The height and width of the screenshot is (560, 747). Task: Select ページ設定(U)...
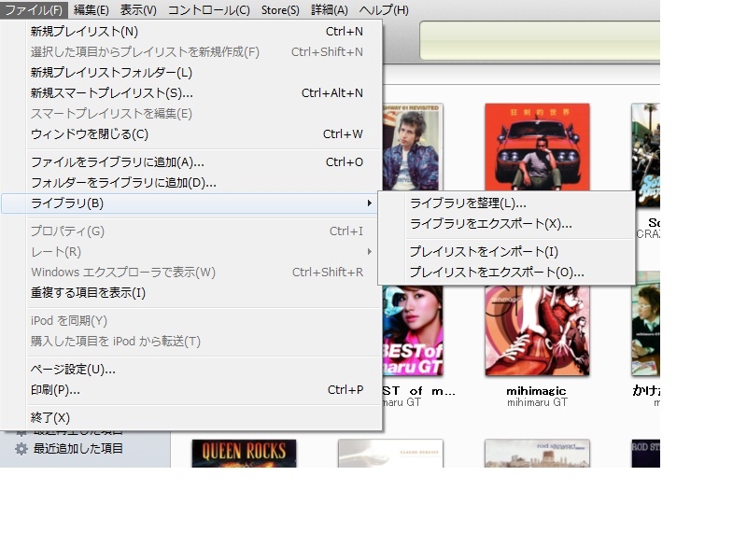point(190,370)
